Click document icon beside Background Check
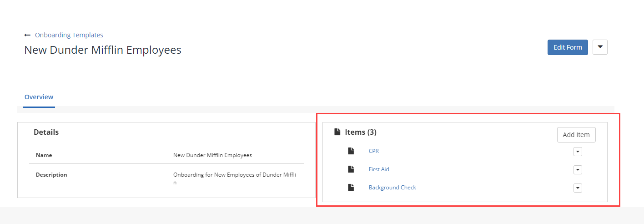 351,188
